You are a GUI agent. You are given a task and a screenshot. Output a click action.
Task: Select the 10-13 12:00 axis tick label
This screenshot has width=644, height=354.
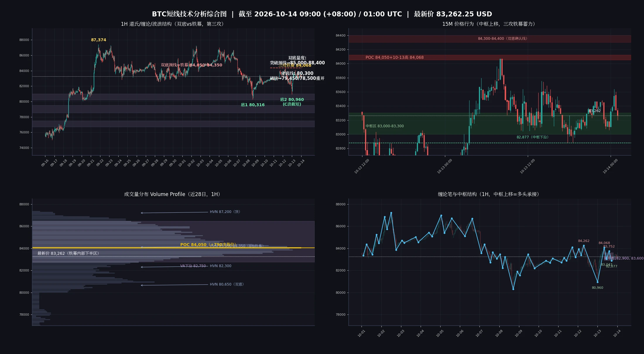click(x=527, y=166)
